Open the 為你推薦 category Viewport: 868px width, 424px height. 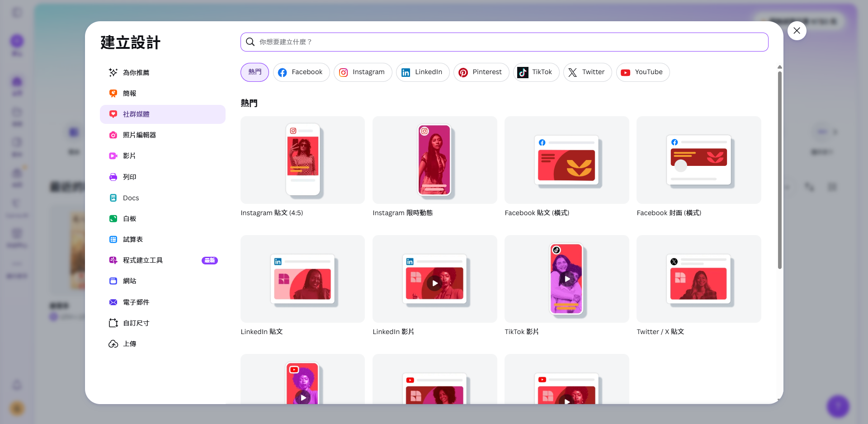click(x=163, y=72)
